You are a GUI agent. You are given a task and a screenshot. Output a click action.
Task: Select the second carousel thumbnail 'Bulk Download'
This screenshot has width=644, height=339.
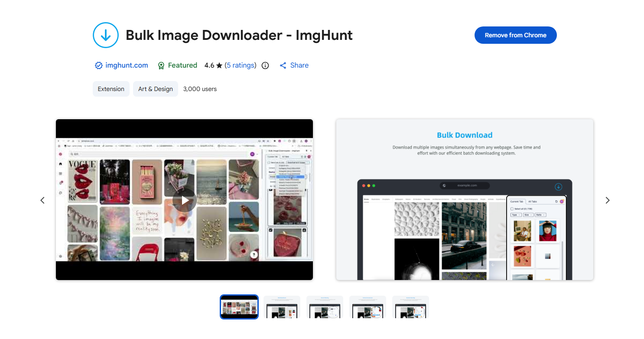[x=282, y=307]
